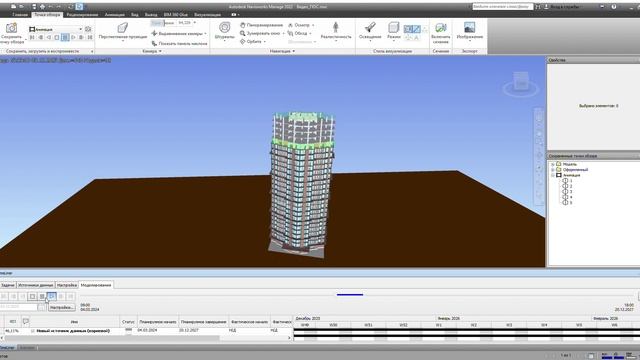640x360 pixels.
Task: Click the icon right of the Animation combo box
Action: pyautogui.click(x=88, y=29)
